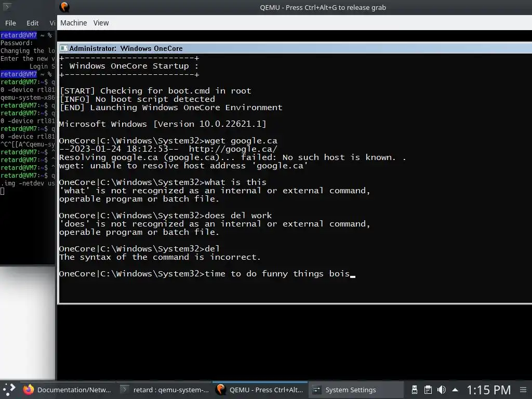Open the Edit menu in terminal window
532x399 pixels.
click(33, 23)
